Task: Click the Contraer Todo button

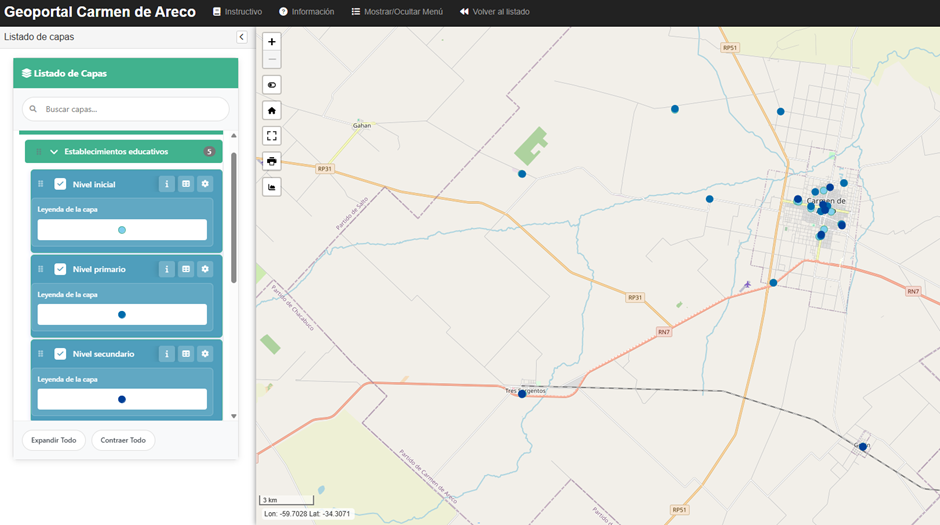Action: (123, 440)
